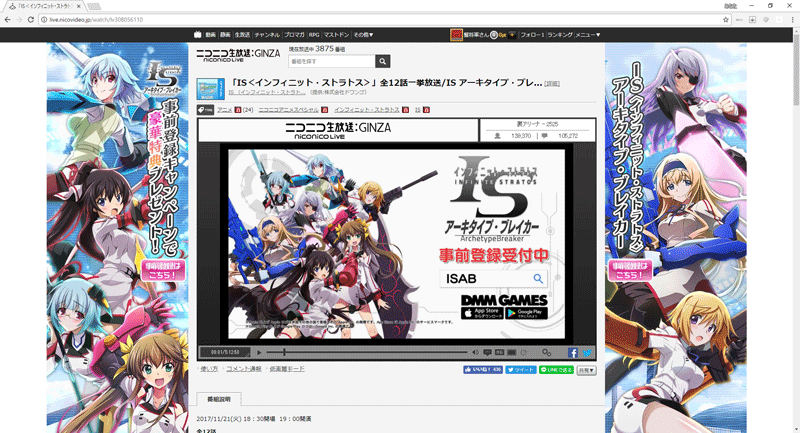Screen dimensions: 800x433
Task: Click the Facebook like button below player
Action: click(483, 370)
